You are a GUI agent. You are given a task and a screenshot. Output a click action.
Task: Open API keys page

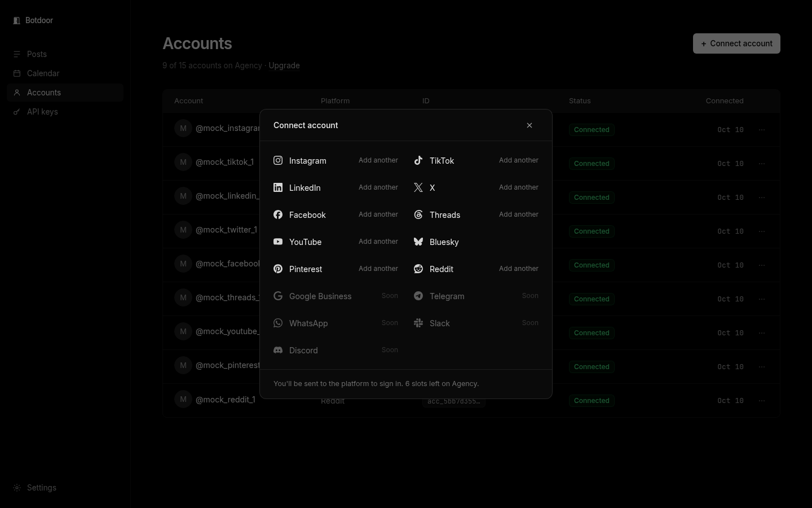(x=65, y=112)
